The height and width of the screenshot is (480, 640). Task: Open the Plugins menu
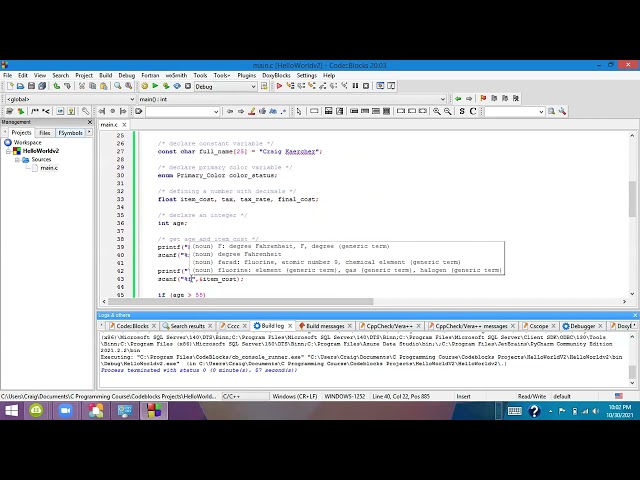(x=247, y=76)
